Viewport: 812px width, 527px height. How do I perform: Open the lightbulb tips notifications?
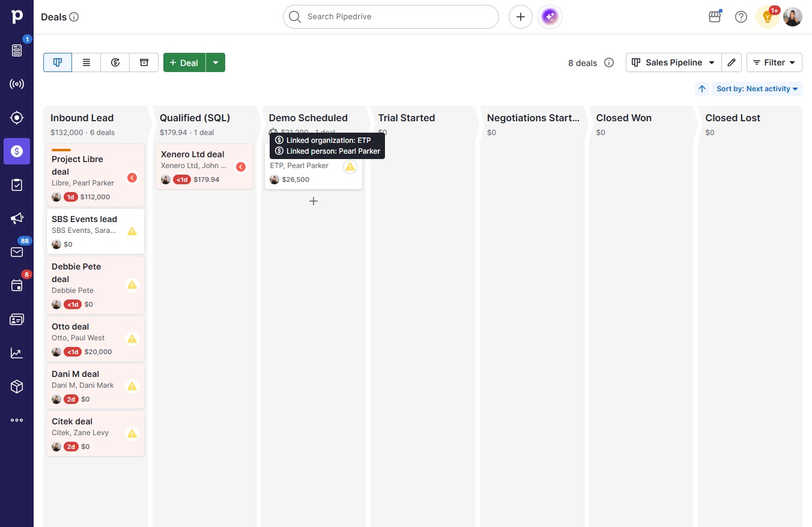[x=767, y=17]
